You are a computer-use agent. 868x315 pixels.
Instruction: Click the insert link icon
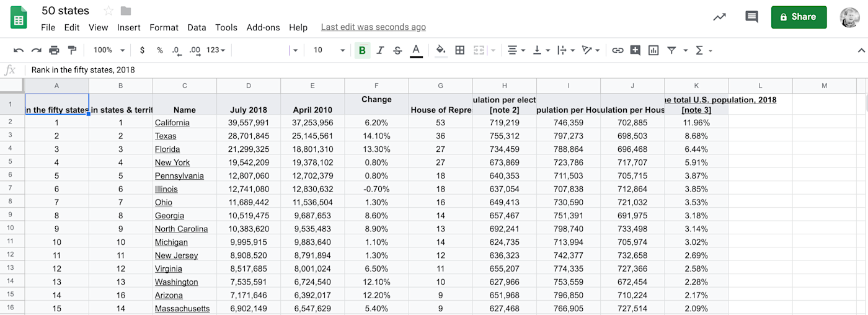pos(618,50)
